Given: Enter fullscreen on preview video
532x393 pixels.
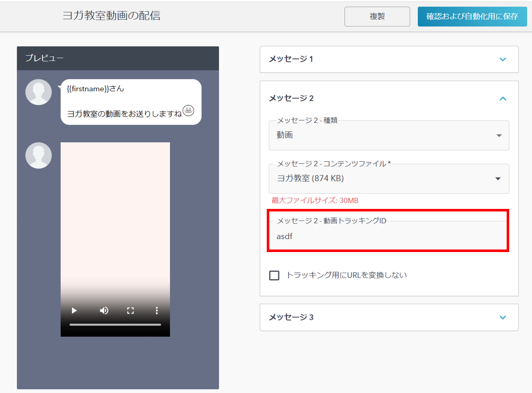Looking at the screenshot, I should (x=130, y=310).
